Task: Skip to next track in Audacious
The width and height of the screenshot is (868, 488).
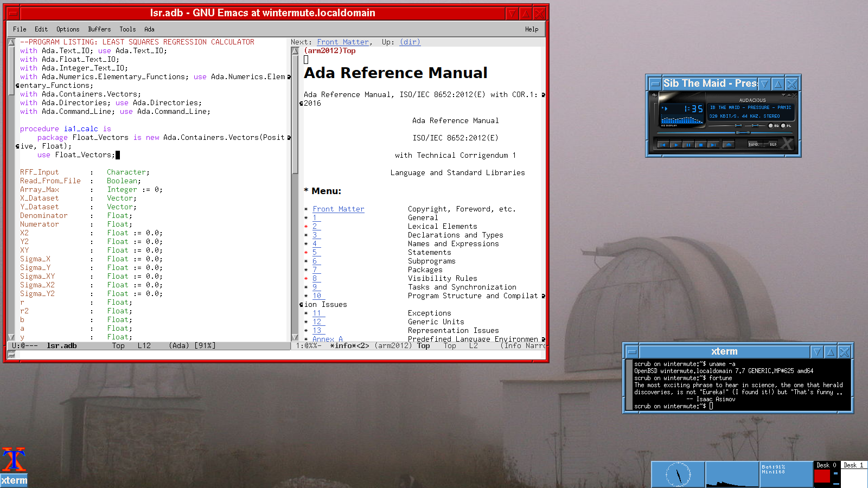Action: click(x=714, y=145)
